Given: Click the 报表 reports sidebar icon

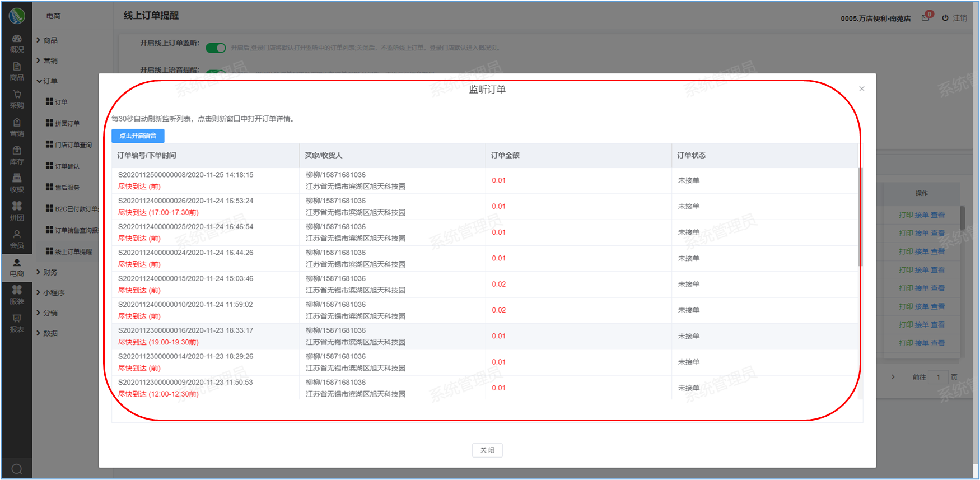Looking at the screenshot, I should pyautogui.click(x=17, y=323).
